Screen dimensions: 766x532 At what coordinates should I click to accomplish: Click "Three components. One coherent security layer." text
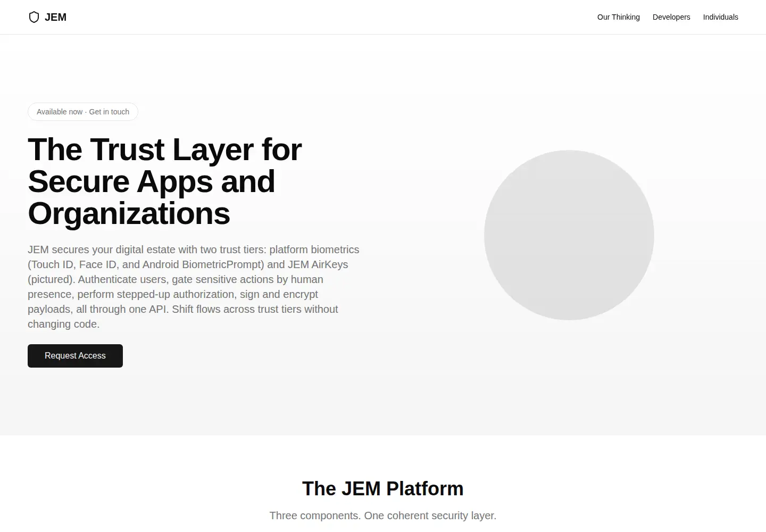click(x=383, y=516)
